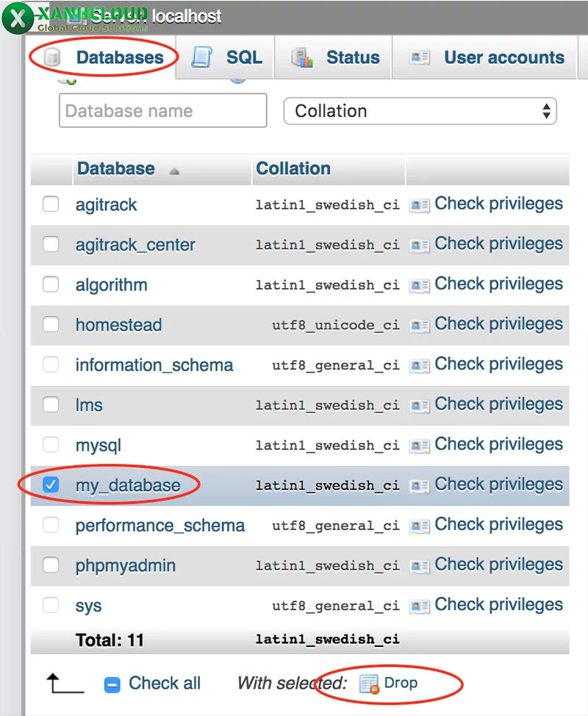Check the homestead database checkbox
The image size is (588, 716).
pyautogui.click(x=50, y=325)
